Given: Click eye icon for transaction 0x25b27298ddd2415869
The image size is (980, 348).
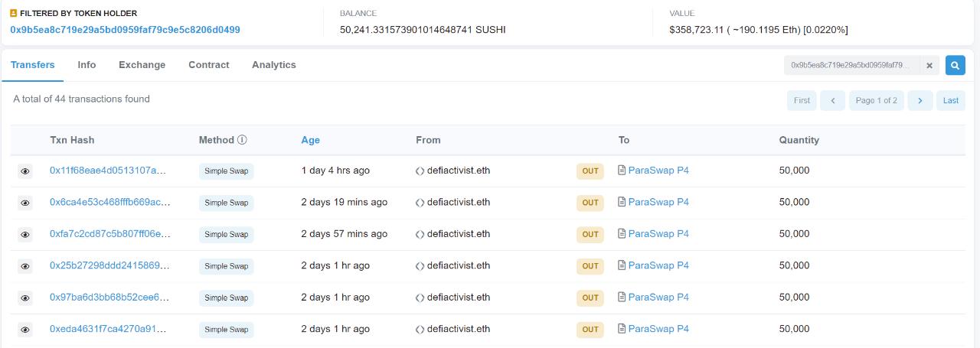Looking at the screenshot, I should pos(25,266).
